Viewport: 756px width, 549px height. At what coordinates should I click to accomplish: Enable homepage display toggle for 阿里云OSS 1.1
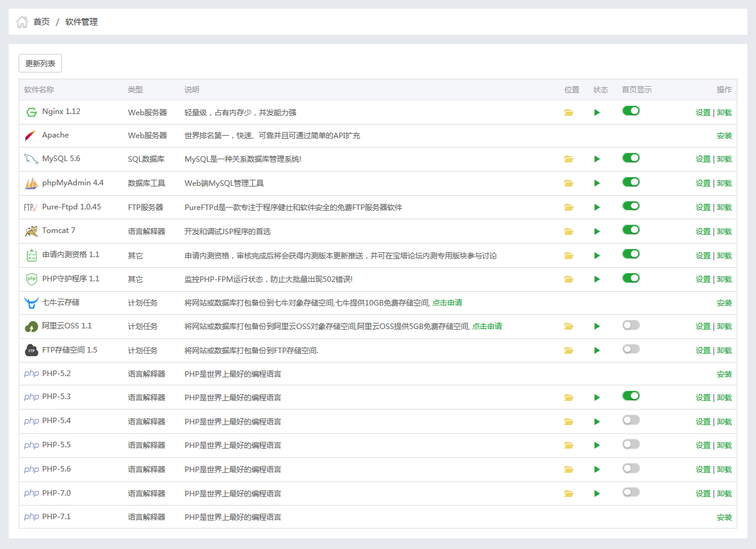click(631, 325)
